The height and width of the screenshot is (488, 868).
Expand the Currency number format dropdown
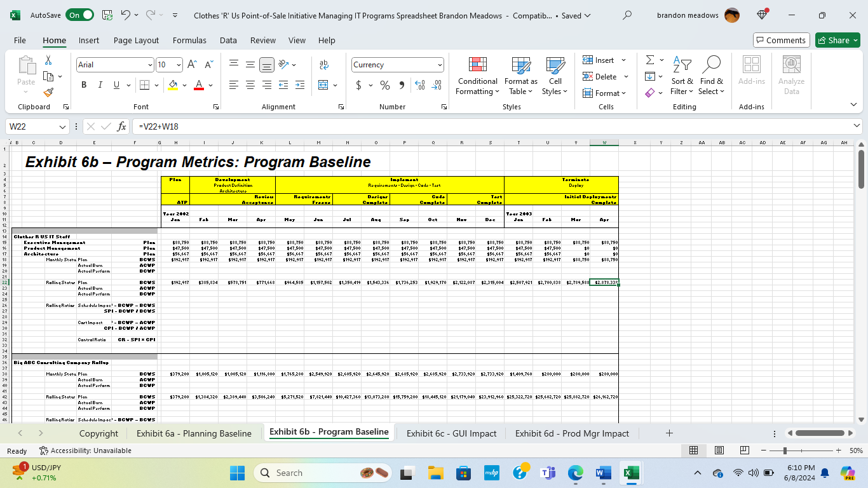(x=439, y=64)
